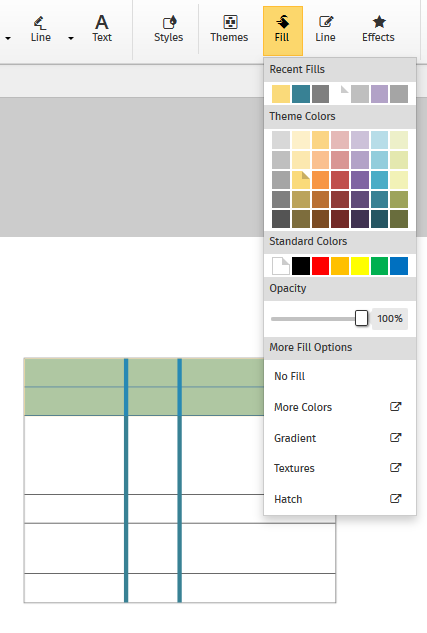427x633 pixels.
Task: Select green standard color
Action: tap(379, 266)
